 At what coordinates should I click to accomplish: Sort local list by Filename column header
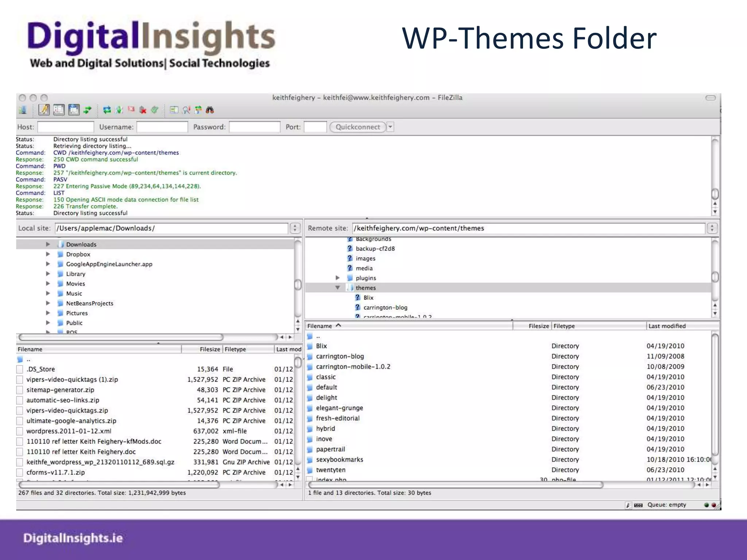click(98, 349)
